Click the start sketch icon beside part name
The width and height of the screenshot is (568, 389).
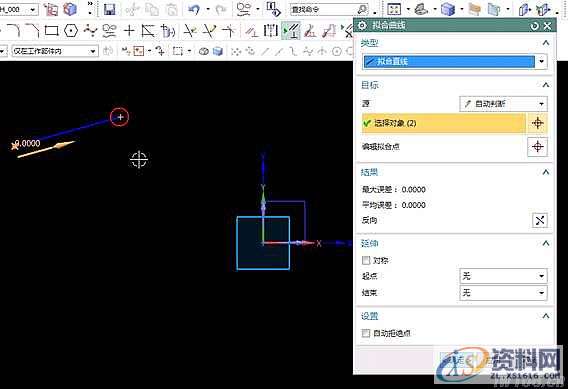coord(51,9)
